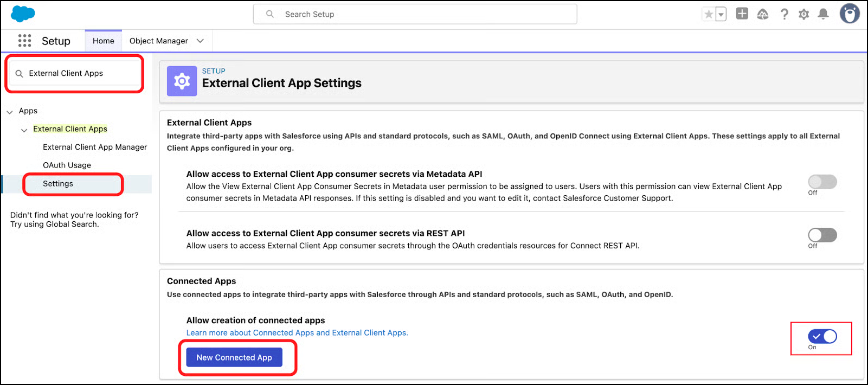The width and height of the screenshot is (868, 385).
Task: Open the Help question mark icon
Action: click(784, 15)
